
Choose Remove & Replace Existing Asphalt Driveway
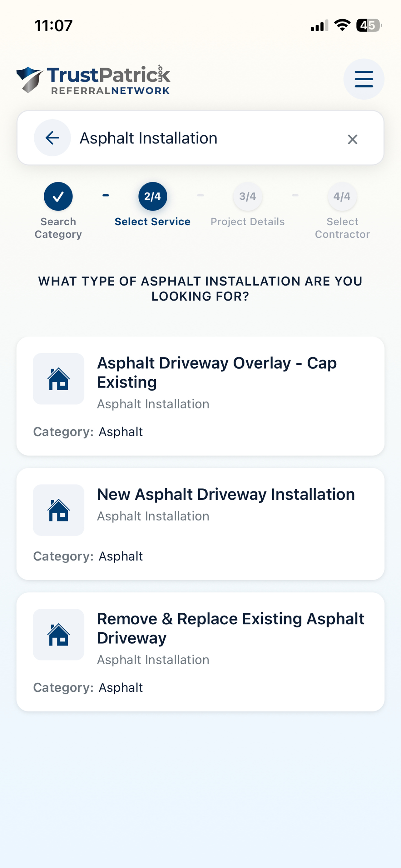click(x=200, y=652)
